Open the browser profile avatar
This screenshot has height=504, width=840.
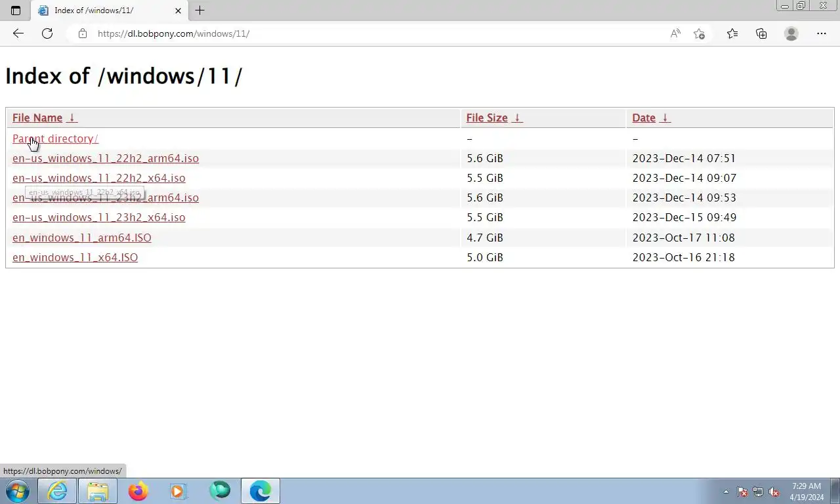tap(791, 33)
